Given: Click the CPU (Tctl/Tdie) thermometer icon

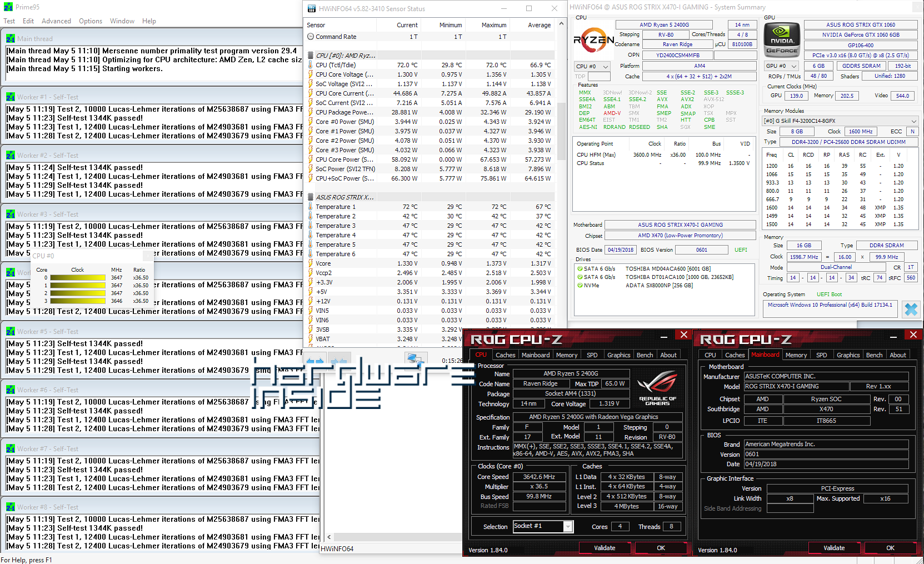Looking at the screenshot, I should (x=311, y=65).
